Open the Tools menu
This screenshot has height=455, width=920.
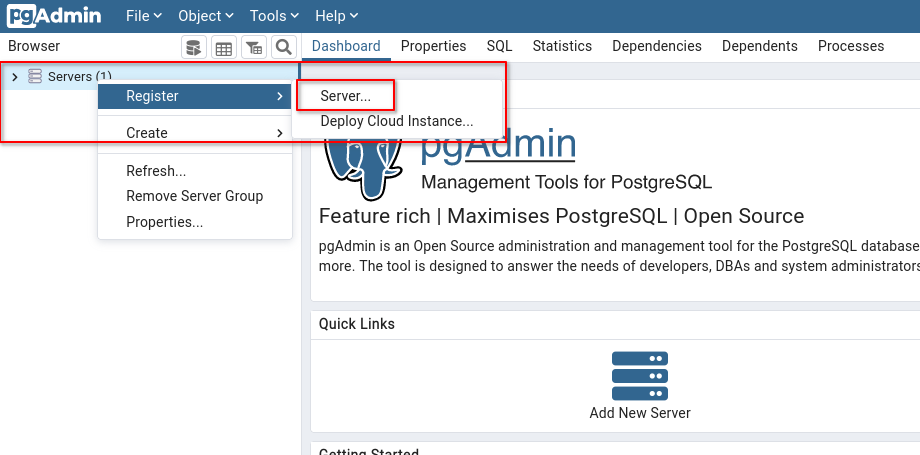tap(274, 16)
